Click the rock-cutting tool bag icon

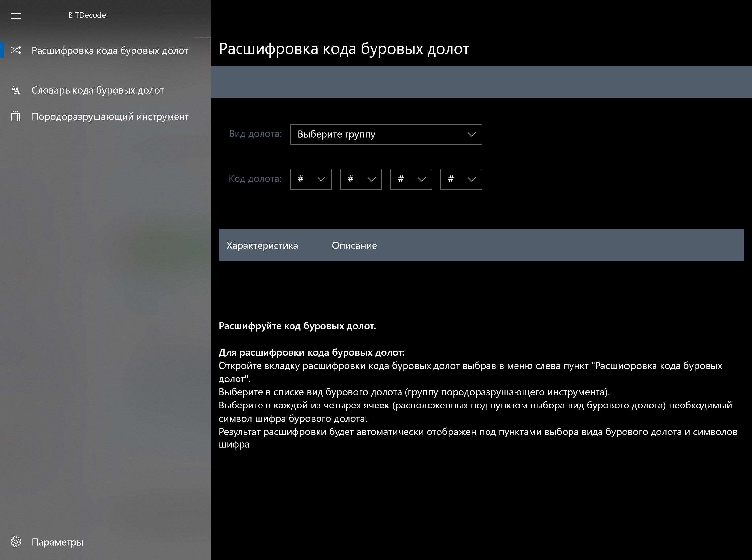(15, 116)
